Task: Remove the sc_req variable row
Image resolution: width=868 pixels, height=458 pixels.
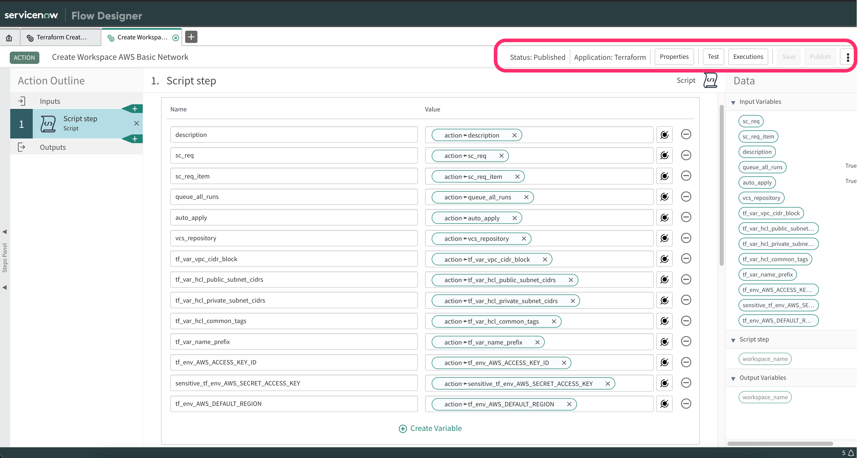Action: click(x=686, y=155)
